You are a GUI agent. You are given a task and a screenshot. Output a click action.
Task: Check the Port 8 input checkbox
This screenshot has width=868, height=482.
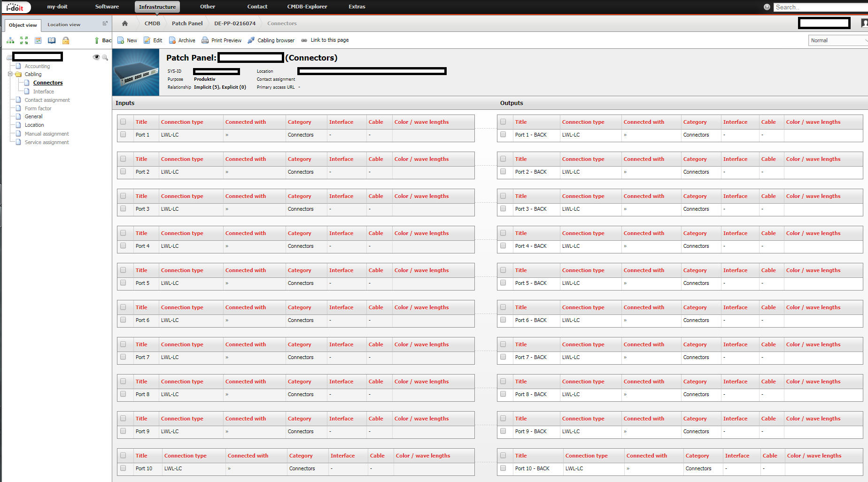tap(123, 394)
